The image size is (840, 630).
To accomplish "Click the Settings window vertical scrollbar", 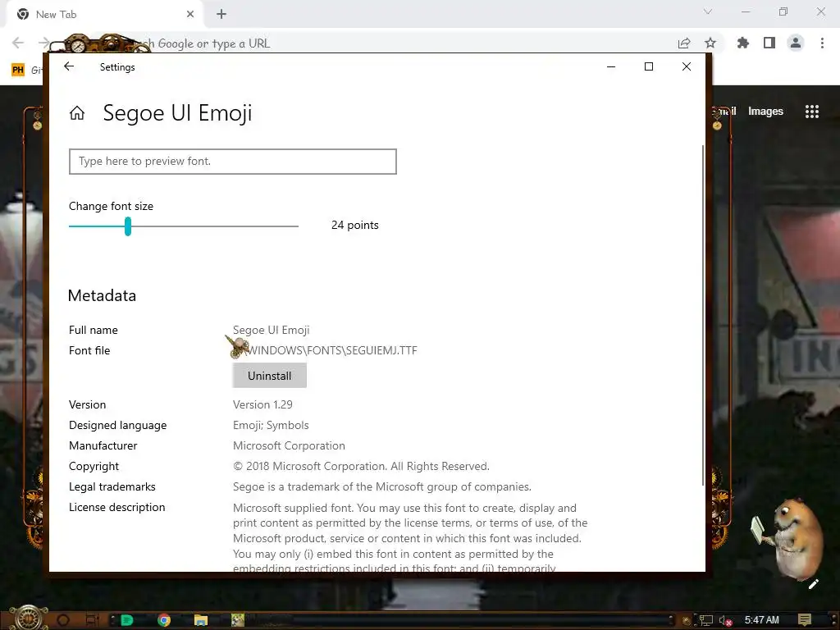I will pos(702,315).
